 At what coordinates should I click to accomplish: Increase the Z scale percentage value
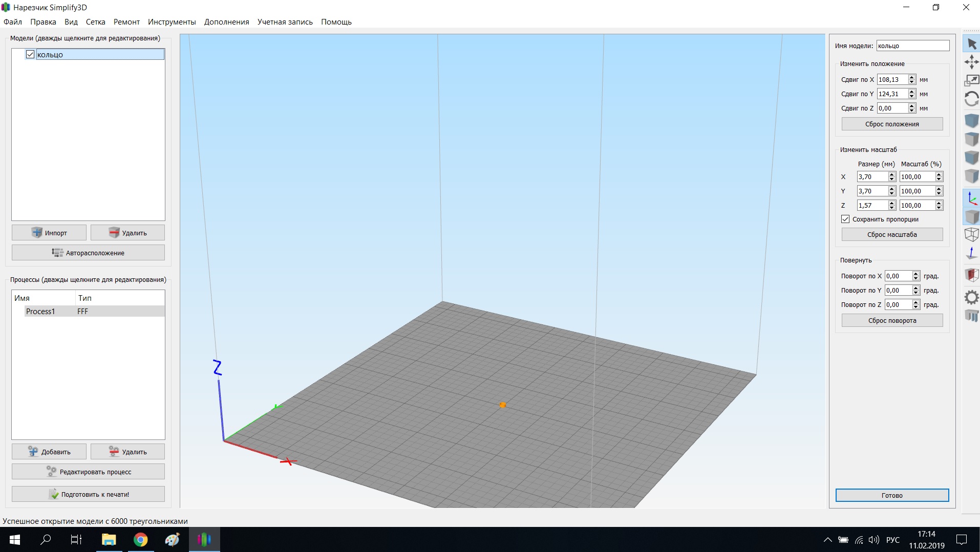coord(939,203)
